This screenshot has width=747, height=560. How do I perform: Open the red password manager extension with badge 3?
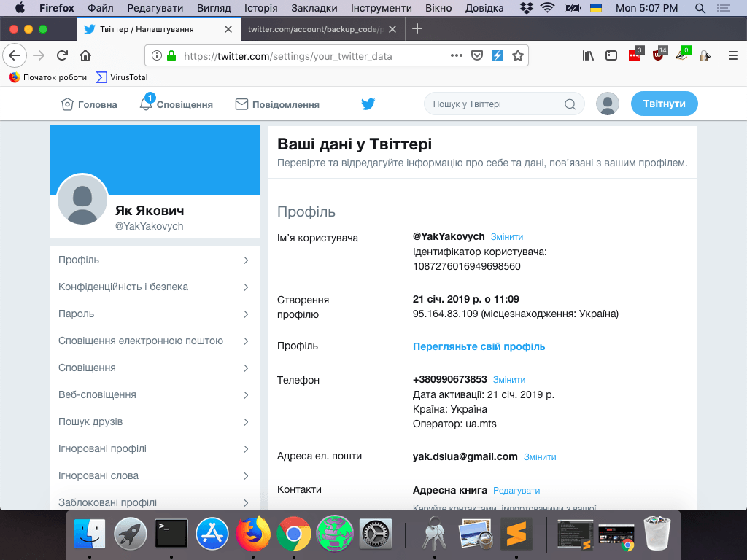[x=635, y=55]
